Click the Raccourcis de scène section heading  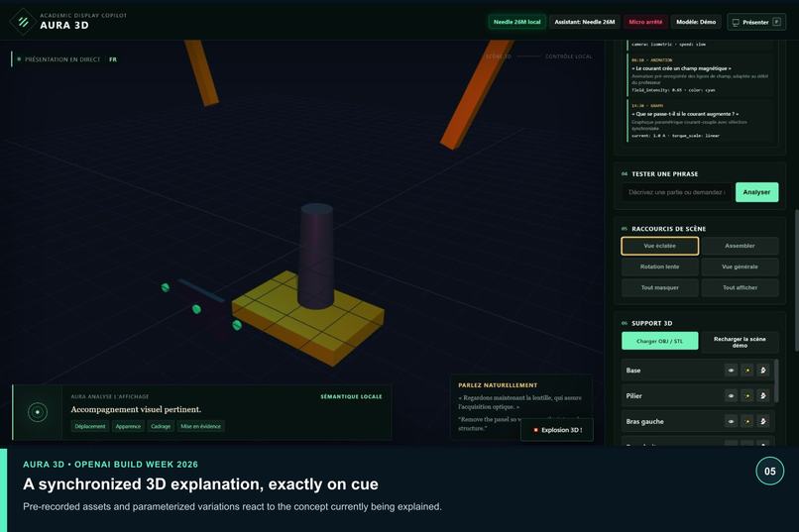point(668,229)
